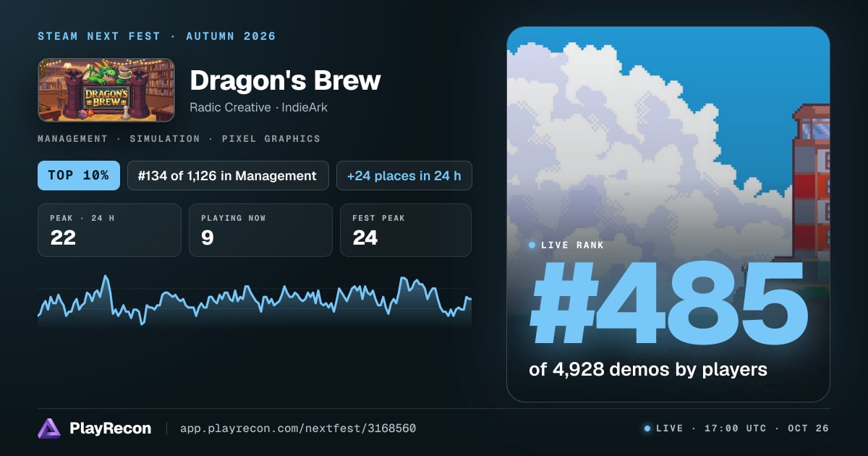Click the Steam Next Fest · Autumn 2026 header
This screenshot has height=456, width=868.
157,36
